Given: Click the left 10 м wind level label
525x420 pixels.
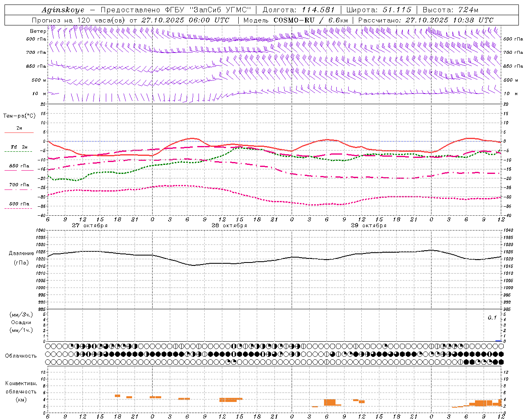Looking at the screenshot, I should click(x=39, y=94).
